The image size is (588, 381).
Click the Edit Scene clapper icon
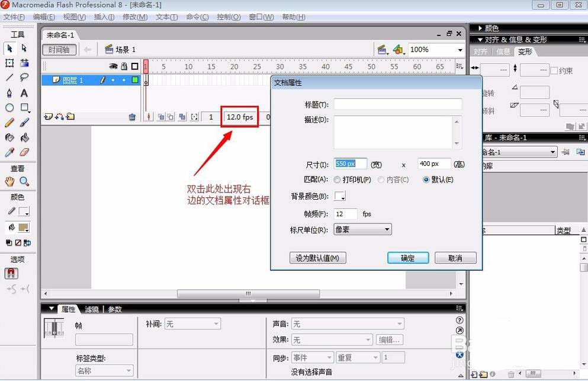pos(383,50)
